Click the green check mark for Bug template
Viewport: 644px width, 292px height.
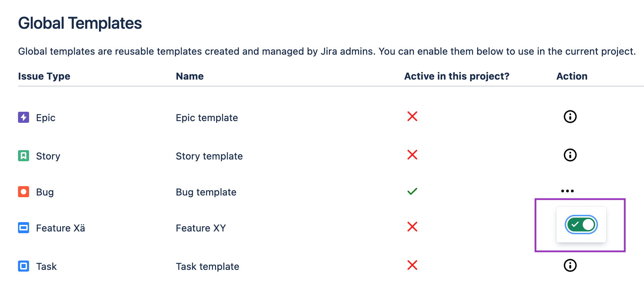point(413,191)
